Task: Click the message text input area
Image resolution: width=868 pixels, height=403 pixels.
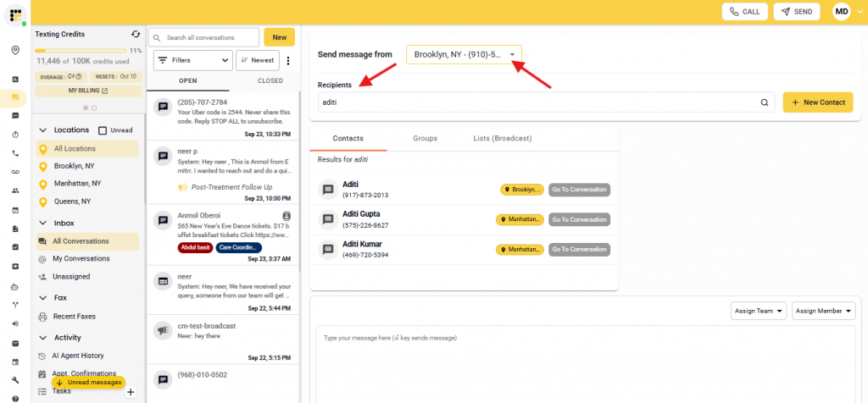Action: [x=585, y=364]
